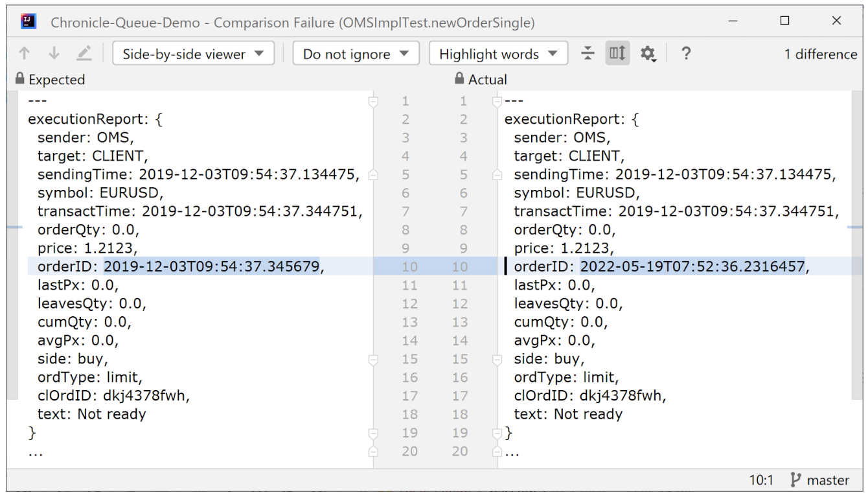This screenshot has height=499, width=868.
Task: Click the collapse unchanged fragments icon
Action: pyautogui.click(x=588, y=54)
